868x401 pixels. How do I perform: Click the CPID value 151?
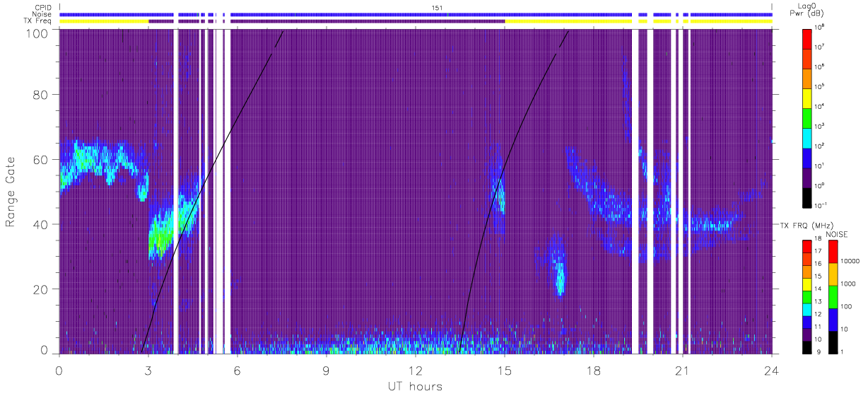click(438, 8)
